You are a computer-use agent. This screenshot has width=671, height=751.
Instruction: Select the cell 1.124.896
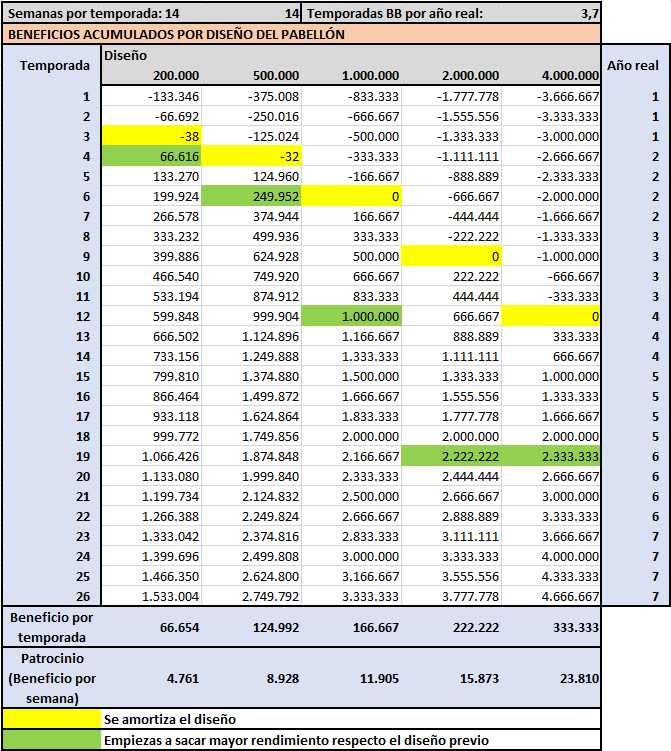[x=252, y=337]
